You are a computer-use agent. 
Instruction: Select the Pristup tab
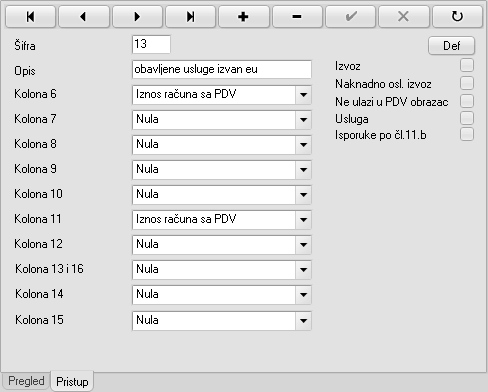point(72,382)
